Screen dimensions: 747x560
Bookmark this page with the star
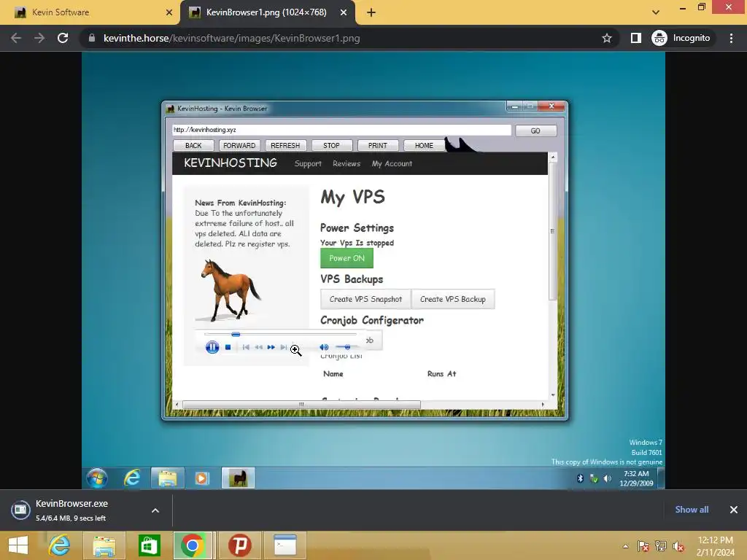(606, 38)
